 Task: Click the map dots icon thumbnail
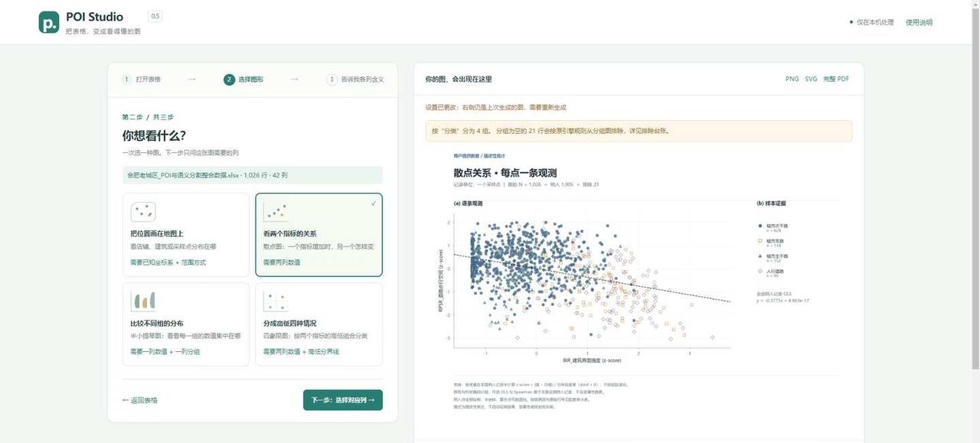(143, 212)
